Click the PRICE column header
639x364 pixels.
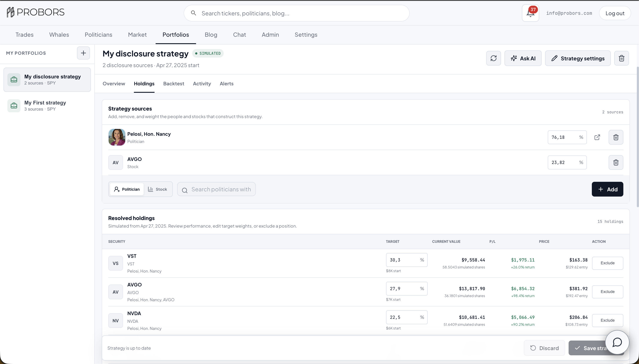pos(544,242)
